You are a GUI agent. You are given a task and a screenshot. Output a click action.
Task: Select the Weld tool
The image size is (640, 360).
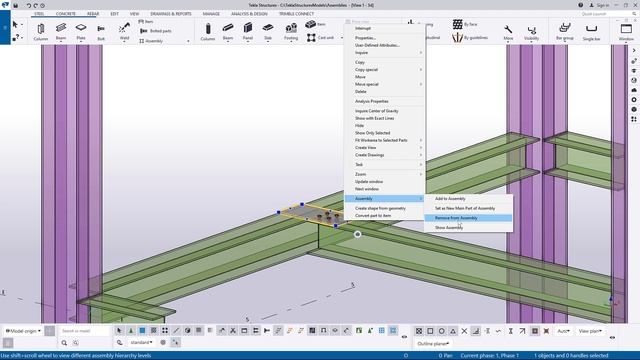point(124,31)
